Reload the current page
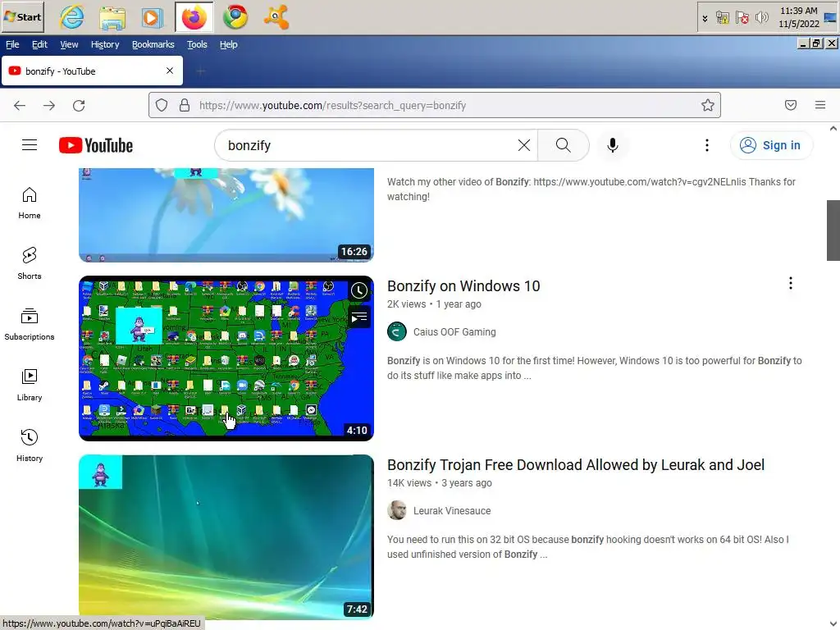Viewport: 840px width, 630px height. (x=79, y=106)
